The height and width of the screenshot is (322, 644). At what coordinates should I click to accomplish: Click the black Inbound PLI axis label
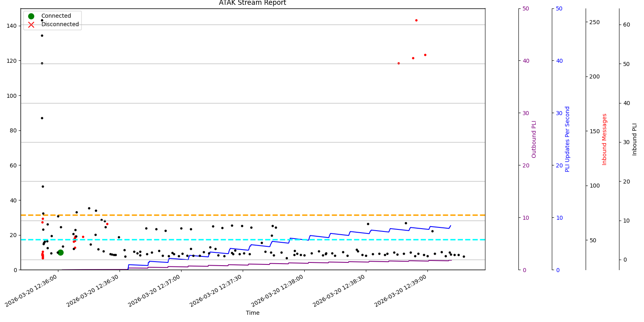pos(635,139)
